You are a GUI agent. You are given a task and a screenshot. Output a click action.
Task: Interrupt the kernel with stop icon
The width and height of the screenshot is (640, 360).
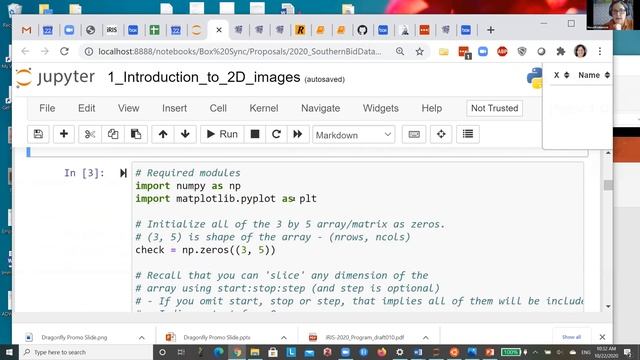(255, 134)
